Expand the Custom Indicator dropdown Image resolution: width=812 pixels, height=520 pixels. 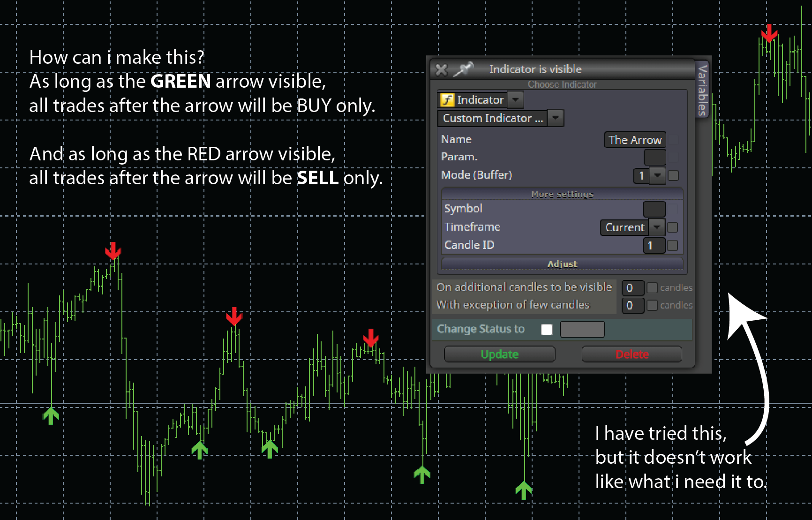coord(556,118)
